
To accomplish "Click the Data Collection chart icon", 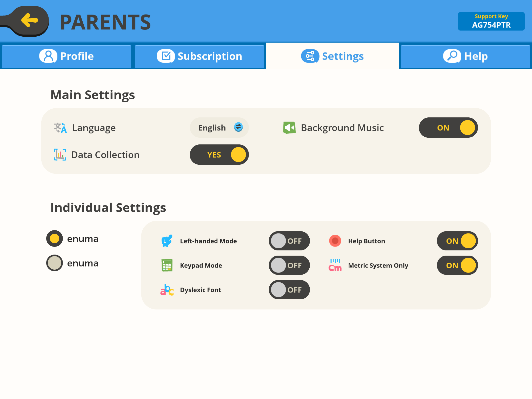I will pyautogui.click(x=60, y=155).
